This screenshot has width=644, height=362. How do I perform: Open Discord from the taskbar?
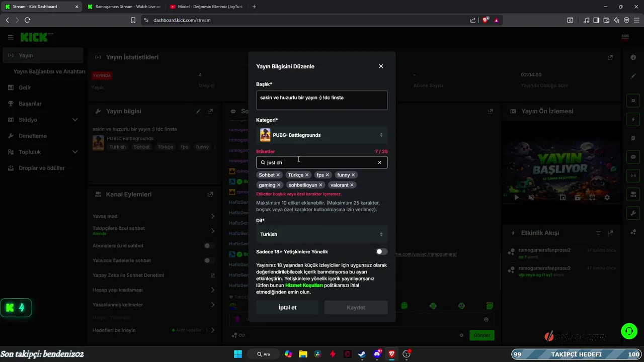coord(377,354)
